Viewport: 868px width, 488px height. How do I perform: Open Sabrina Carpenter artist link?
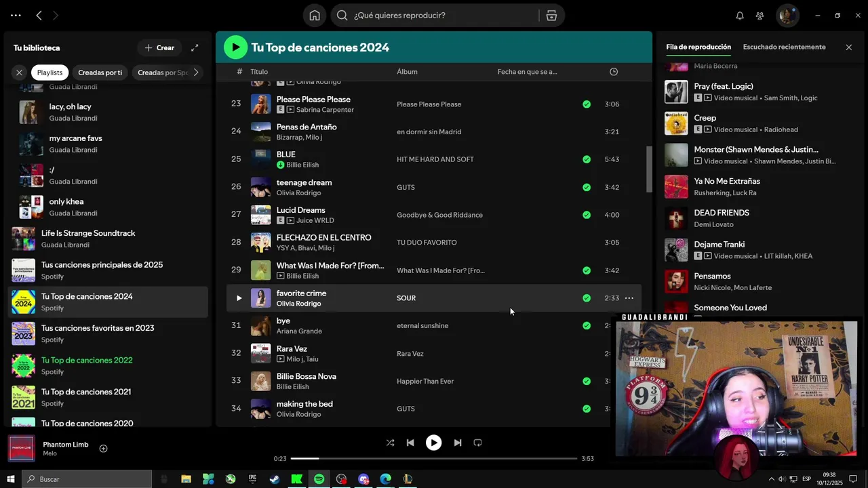point(325,110)
